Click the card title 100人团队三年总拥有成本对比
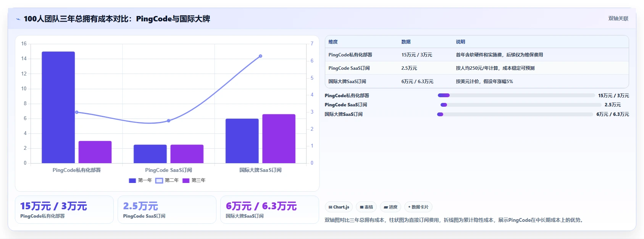The width and height of the screenshot is (644, 239). point(117,19)
